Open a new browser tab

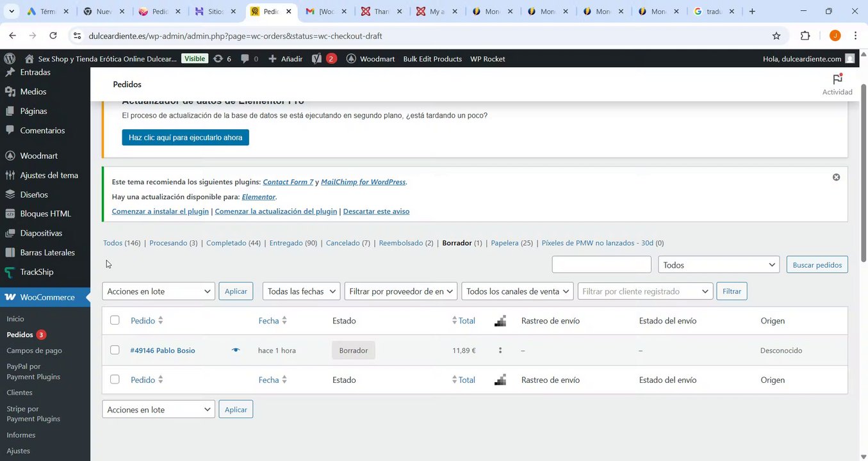pos(752,12)
